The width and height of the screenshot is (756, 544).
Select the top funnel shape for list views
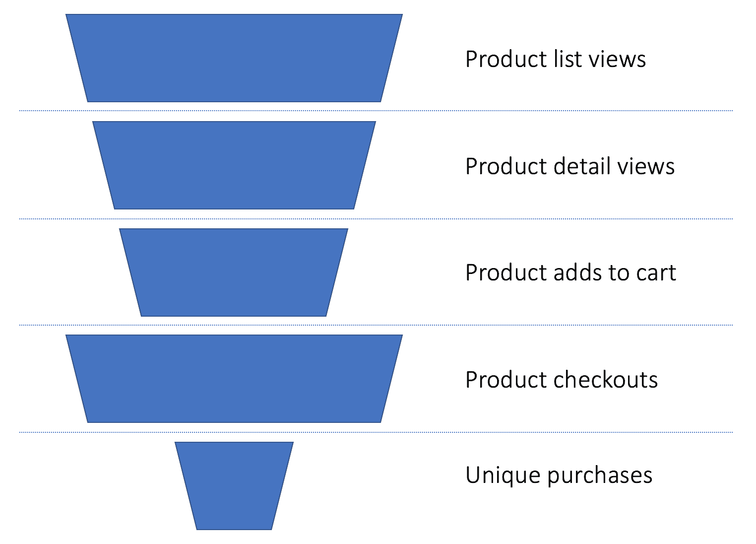[x=234, y=58]
